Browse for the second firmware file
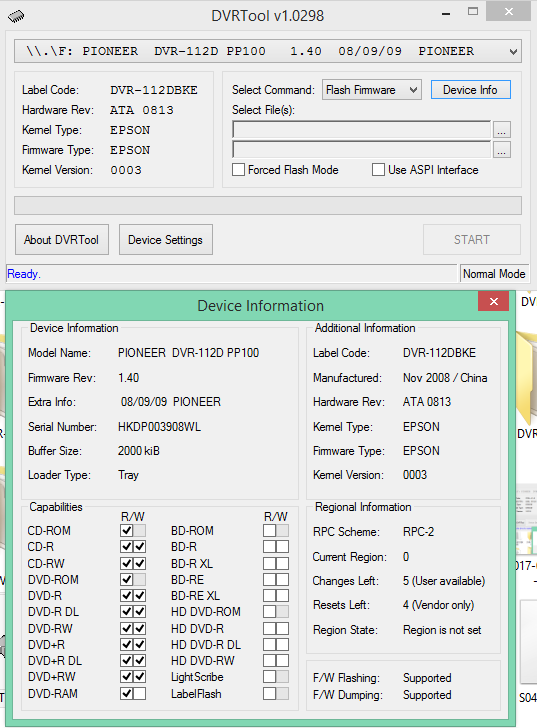 [502, 150]
